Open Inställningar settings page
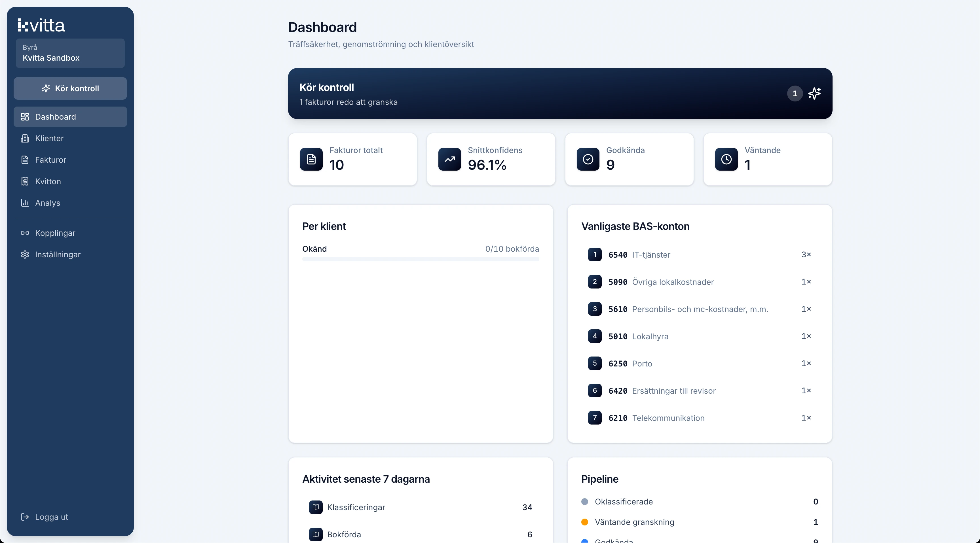The height and width of the screenshot is (543, 980). pos(70,255)
